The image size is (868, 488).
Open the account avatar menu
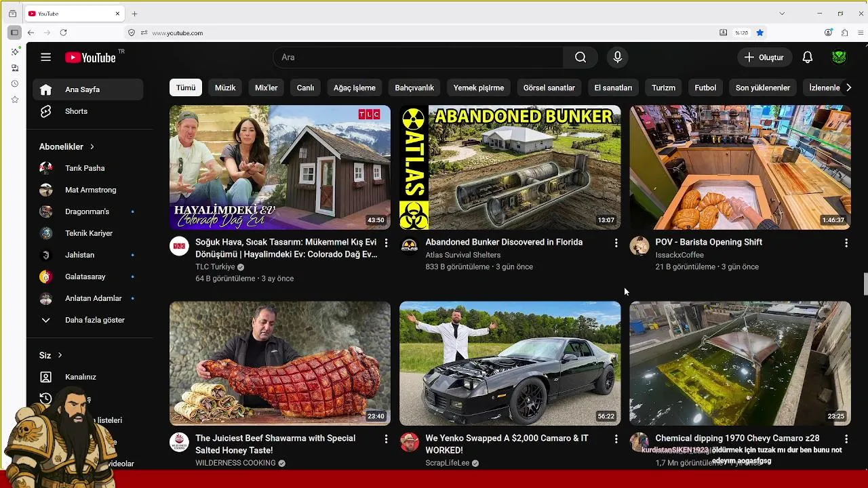[x=839, y=58]
